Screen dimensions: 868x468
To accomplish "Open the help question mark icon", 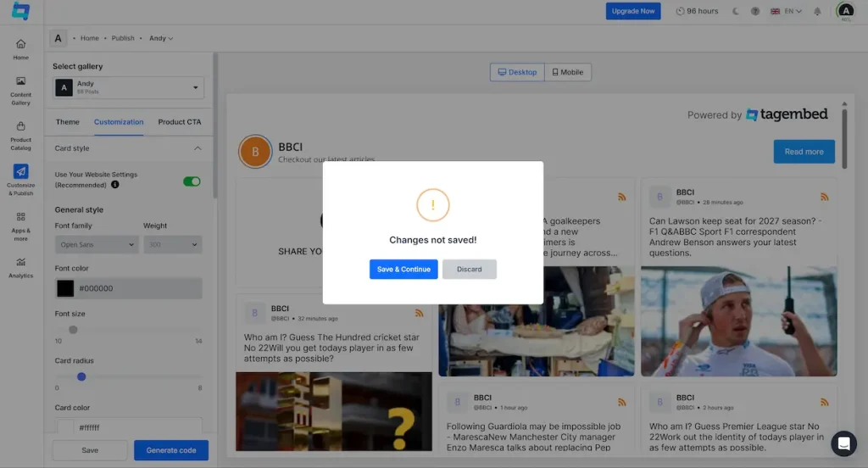I will (x=755, y=11).
